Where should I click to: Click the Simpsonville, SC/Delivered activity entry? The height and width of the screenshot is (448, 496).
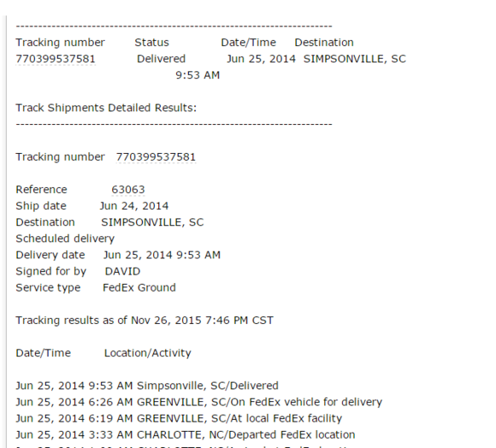(x=147, y=386)
